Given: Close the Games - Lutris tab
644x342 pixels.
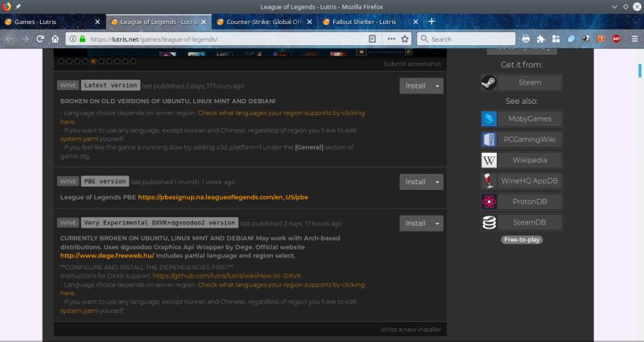Looking at the screenshot, I should (x=97, y=22).
